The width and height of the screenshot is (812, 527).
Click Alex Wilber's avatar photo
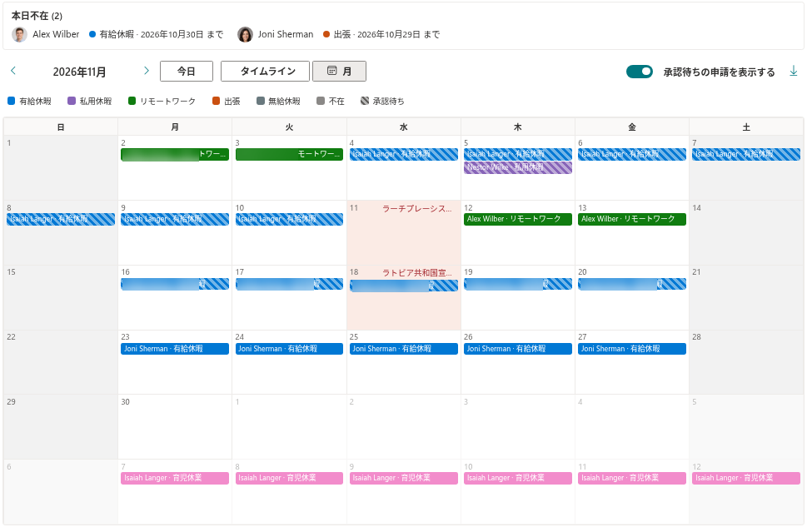20,34
